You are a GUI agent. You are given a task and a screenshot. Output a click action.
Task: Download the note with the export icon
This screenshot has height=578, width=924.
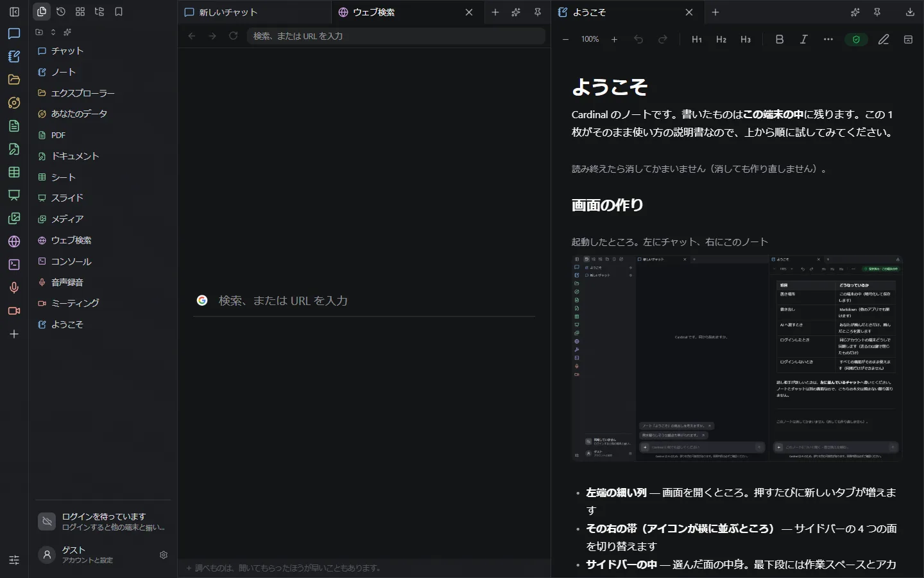[x=910, y=12]
